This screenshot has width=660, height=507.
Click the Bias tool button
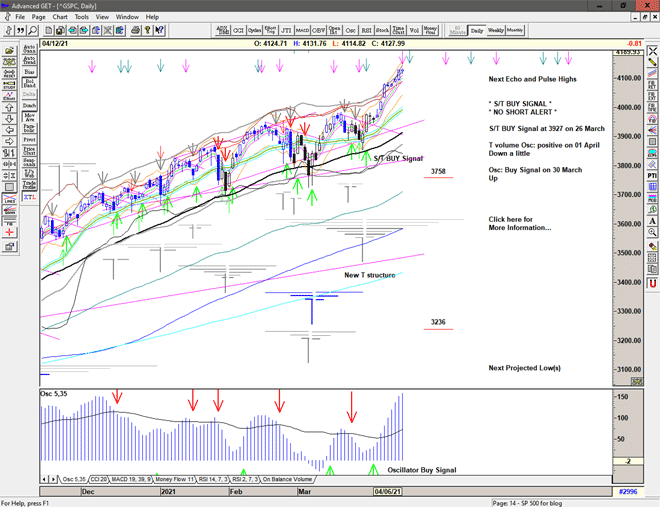29,72
